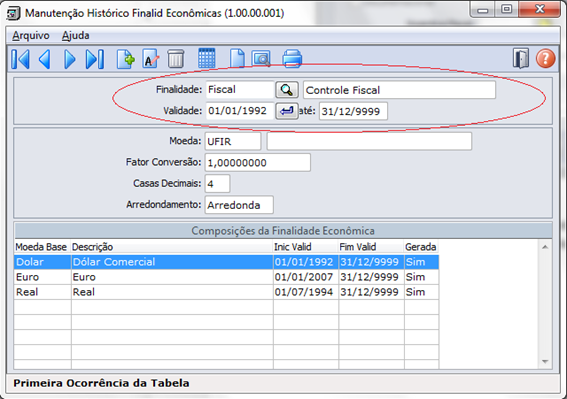Open the Ajuda menu
Screen dimensions: 567x399
point(76,35)
